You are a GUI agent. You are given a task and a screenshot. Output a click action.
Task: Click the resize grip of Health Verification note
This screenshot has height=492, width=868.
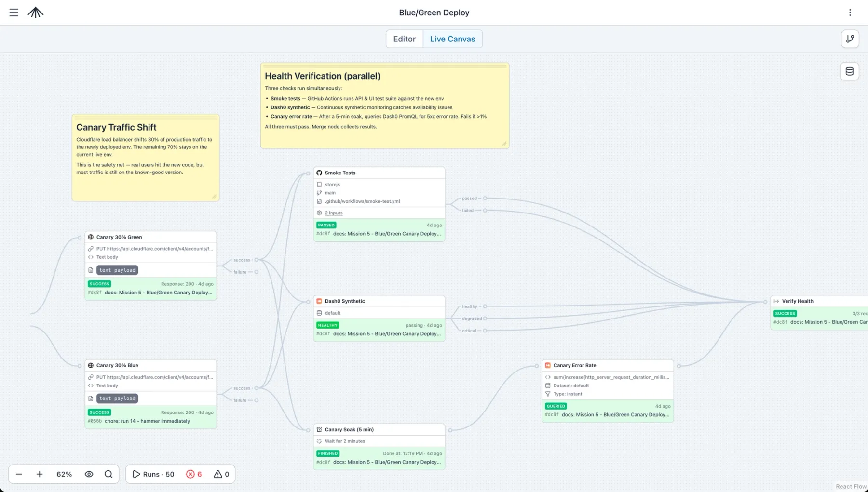504,143
